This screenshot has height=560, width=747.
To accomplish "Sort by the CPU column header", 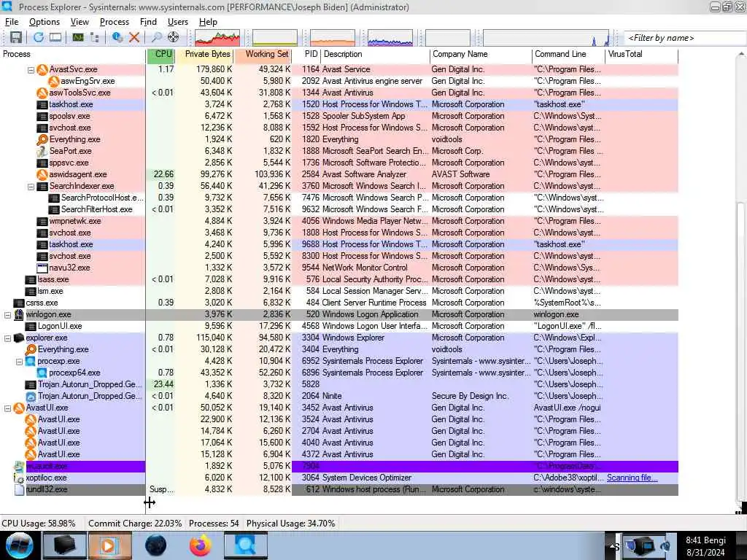I will (x=161, y=54).
